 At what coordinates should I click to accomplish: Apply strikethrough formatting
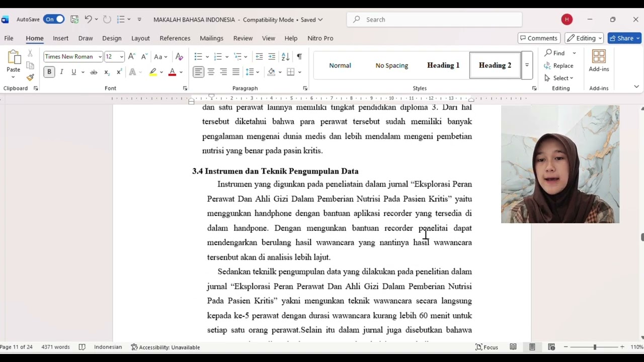coord(94,72)
